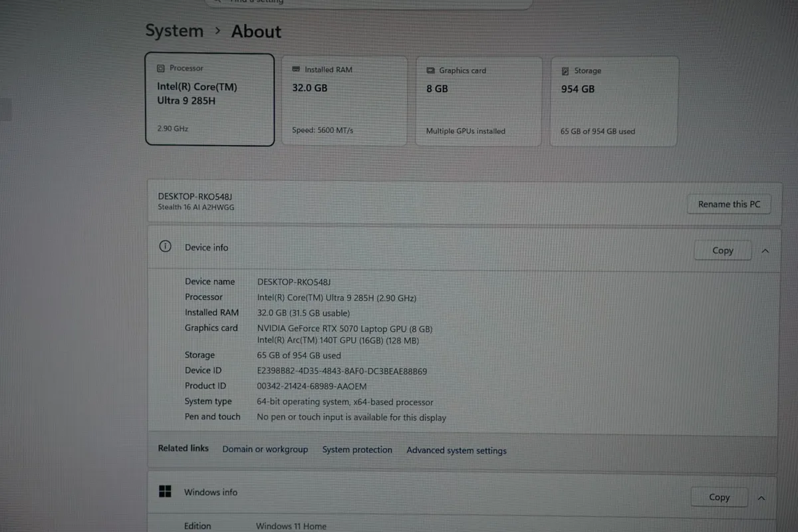Click the Storage drive icon
Image resolution: width=798 pixels, height=532 pixels.
[x=565, y=70]
